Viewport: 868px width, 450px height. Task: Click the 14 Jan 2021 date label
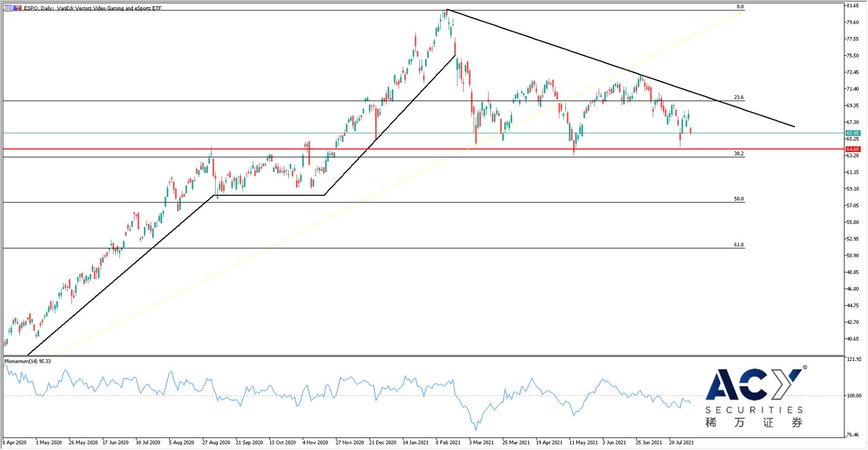(415, 442)
